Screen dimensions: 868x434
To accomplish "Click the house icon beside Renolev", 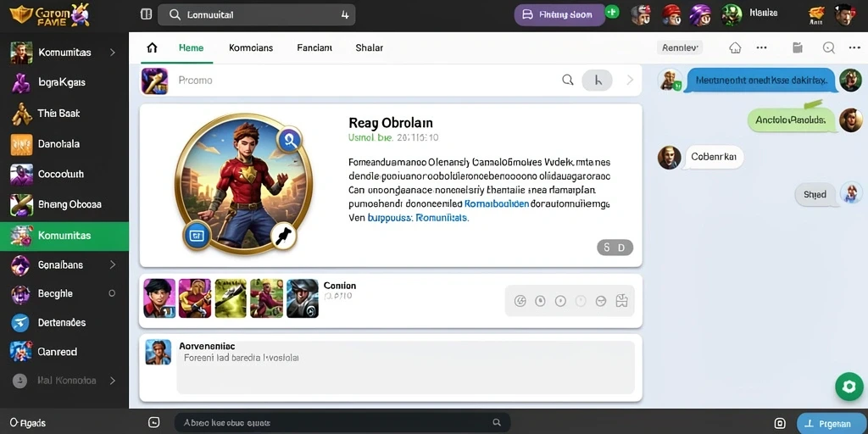I will coord(735,47).
